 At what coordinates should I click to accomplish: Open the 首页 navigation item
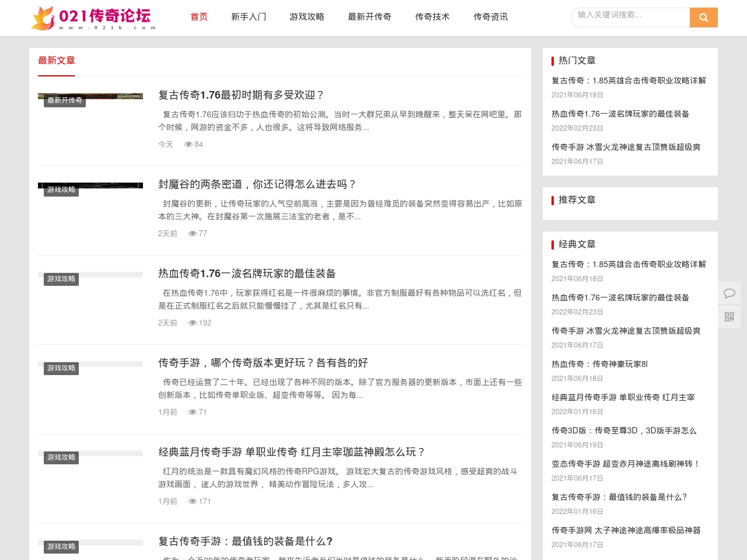coord(199,17)
